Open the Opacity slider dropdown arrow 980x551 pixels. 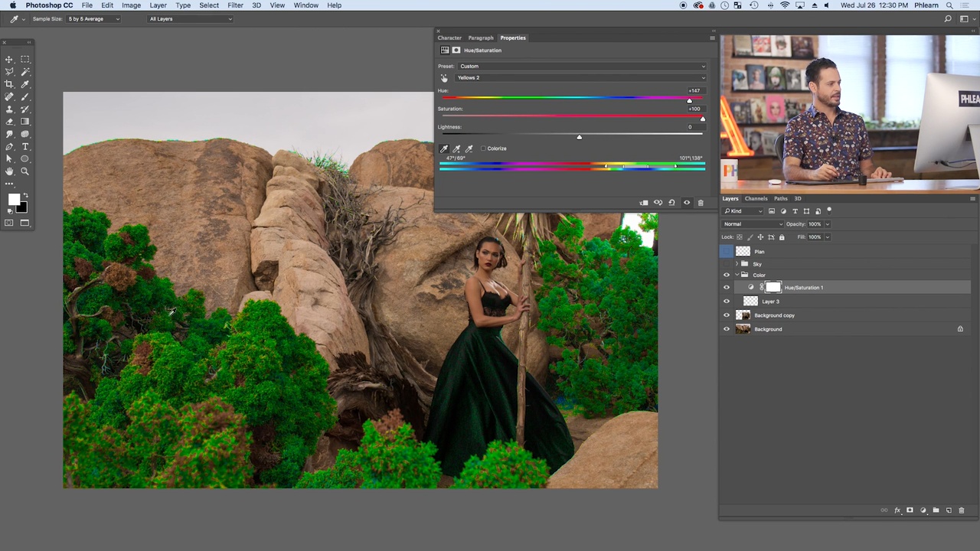coord(827,224)
